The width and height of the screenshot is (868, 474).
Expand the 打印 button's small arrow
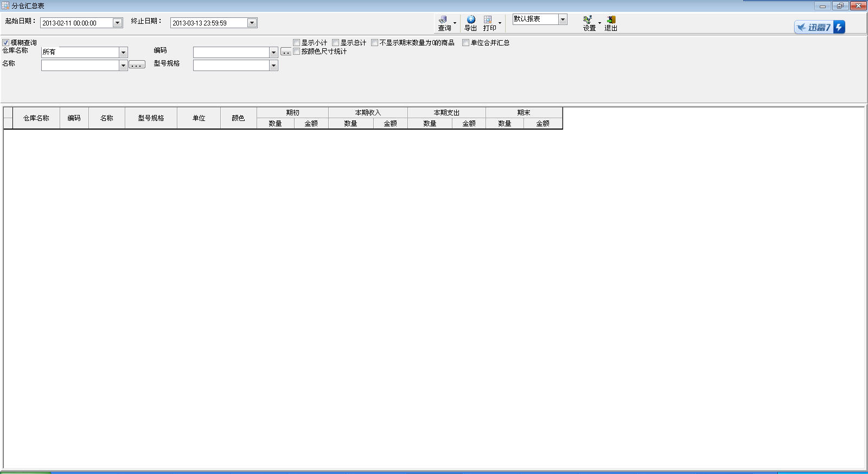500,23
